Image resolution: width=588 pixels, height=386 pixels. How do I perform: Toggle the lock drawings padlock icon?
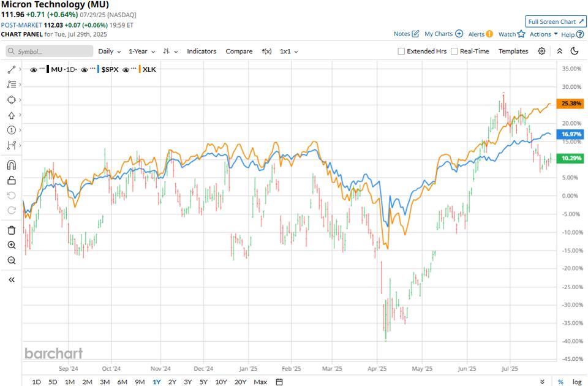point(11,180)
